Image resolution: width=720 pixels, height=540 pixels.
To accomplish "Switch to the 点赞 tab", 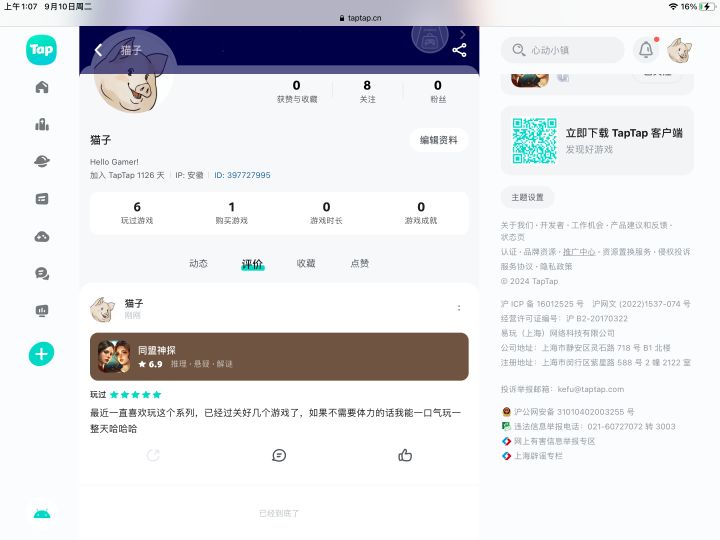I will click(360, 263).
